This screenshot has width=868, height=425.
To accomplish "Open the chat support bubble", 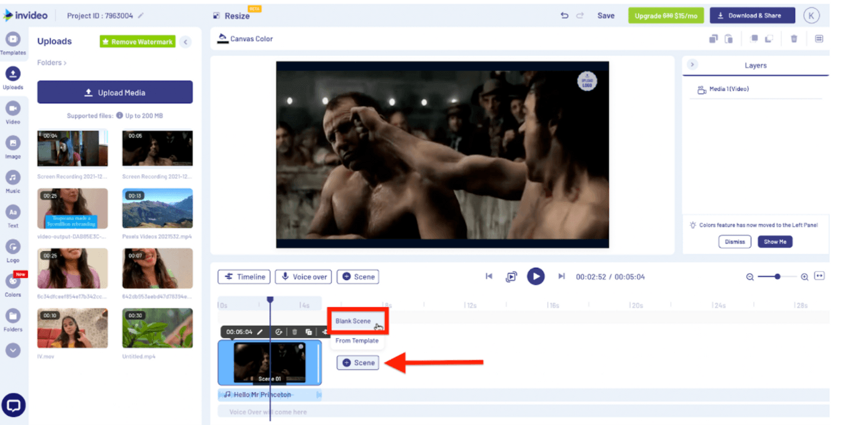I will 14,406.
